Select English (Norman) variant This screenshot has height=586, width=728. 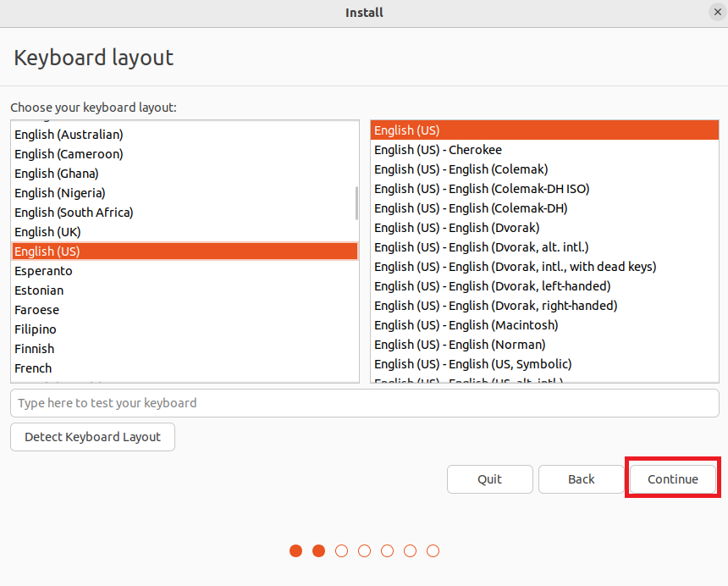point(544,345)
